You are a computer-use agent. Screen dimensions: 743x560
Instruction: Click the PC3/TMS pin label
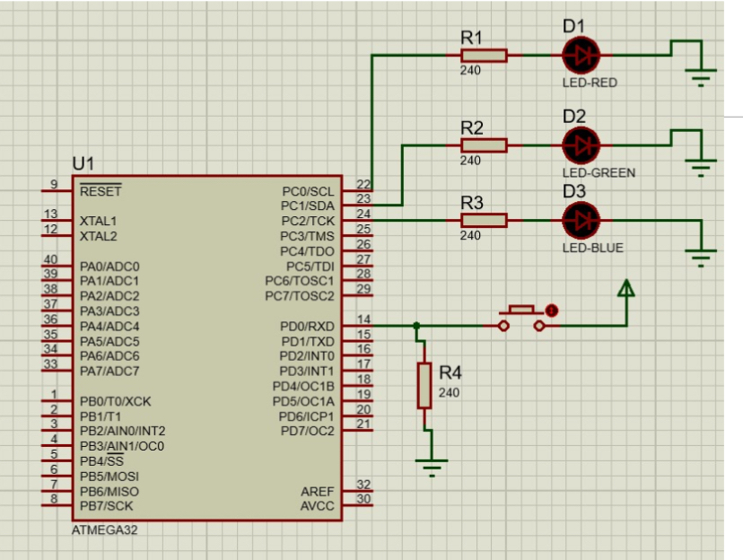[x=307, y=236]
